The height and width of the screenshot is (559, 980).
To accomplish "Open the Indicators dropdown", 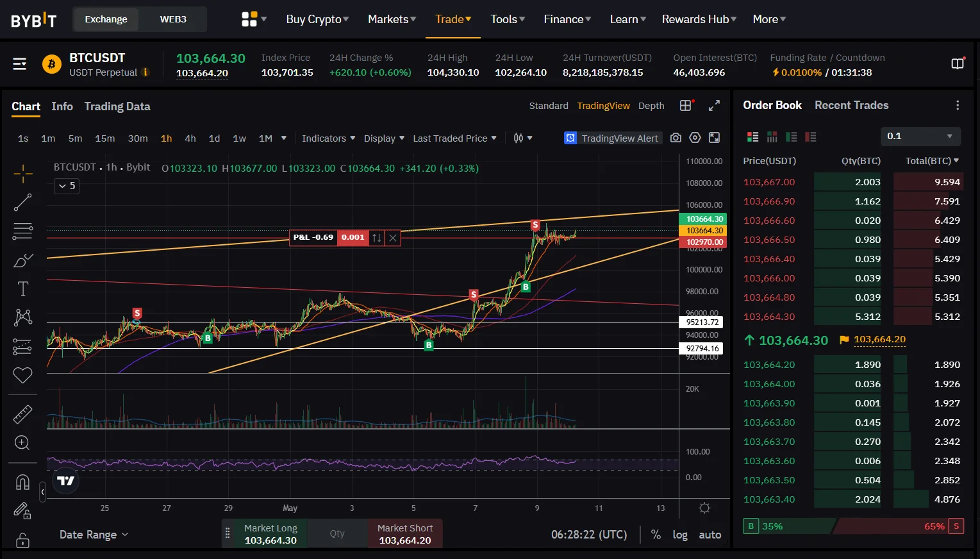I will pyautogui.click(x=328, y=138).
